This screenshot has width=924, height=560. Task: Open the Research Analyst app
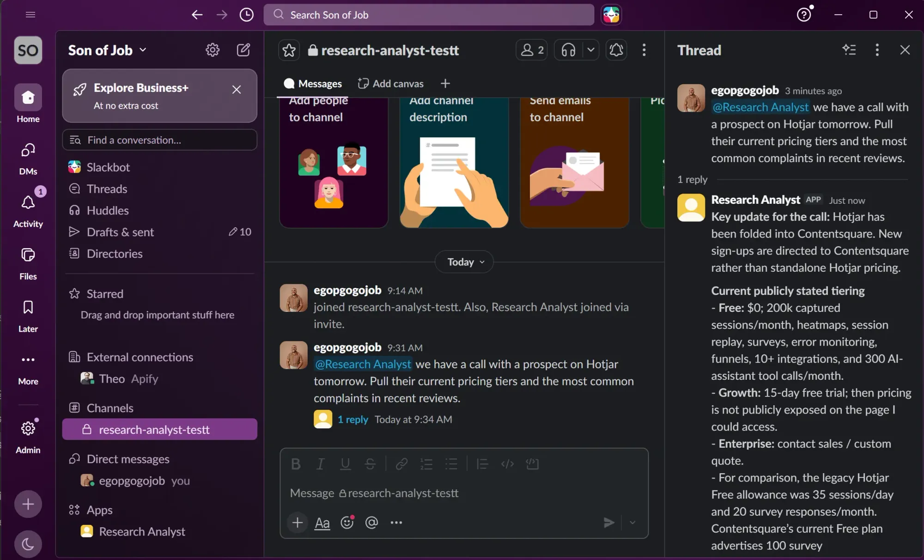click(160, 532)
